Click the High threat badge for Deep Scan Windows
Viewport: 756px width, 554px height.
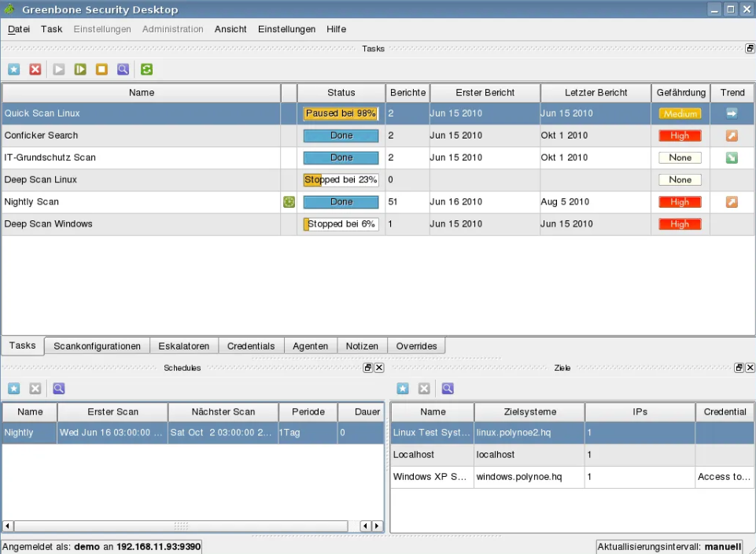680,224
